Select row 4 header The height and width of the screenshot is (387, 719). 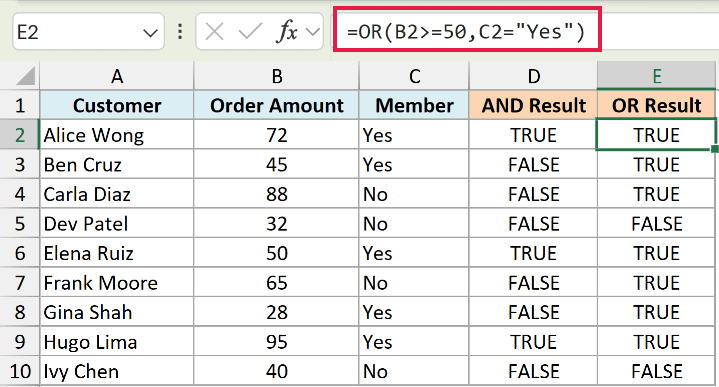pyautogui.click(x=20, y=194)
